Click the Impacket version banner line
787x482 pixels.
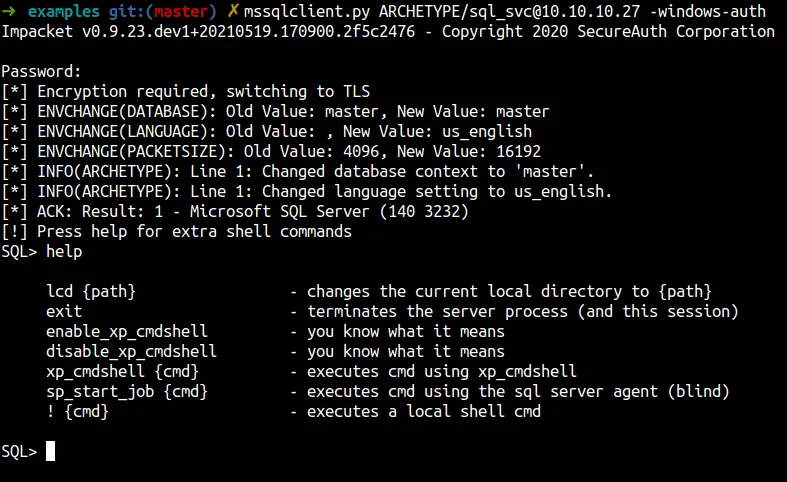387,32
